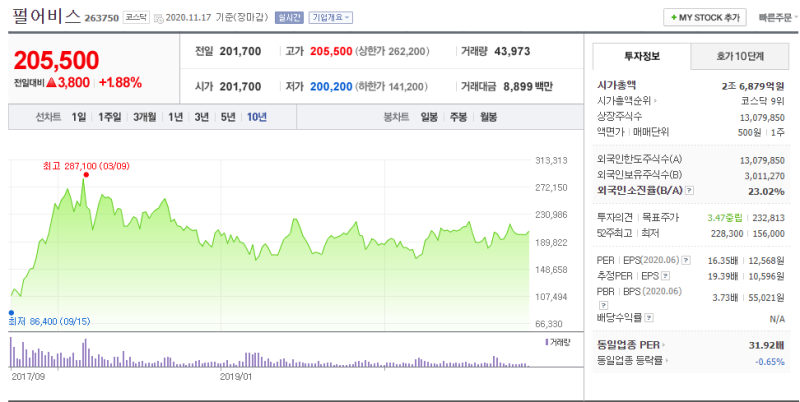Click the PBR value 3.73배
Viewport: 800px width, 402px height.
pyautogui.click(x=725, y=298)
